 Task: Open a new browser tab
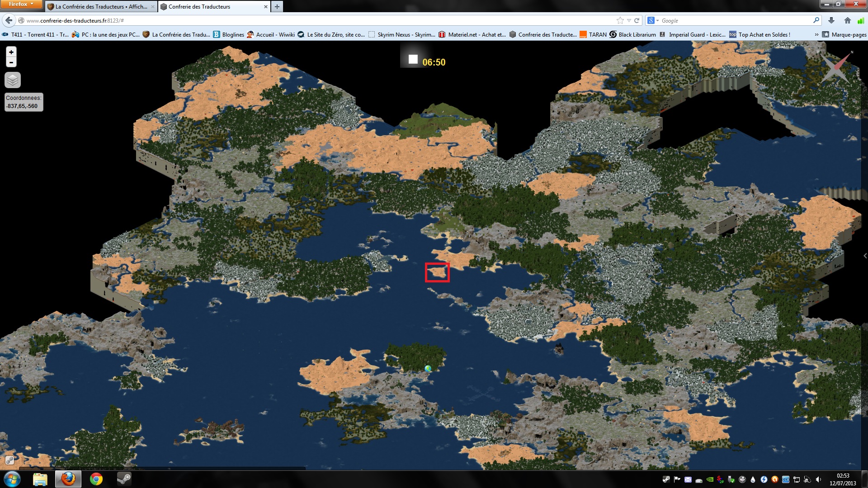[x=277, y=7]
